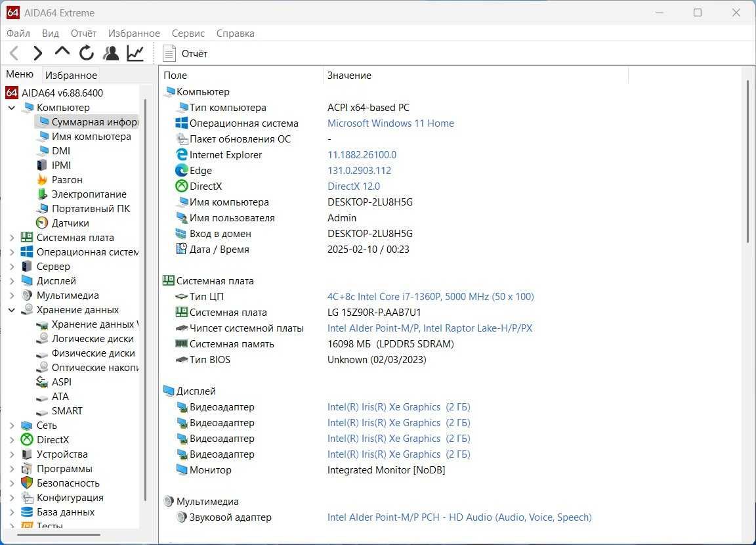Viewport: 756px width, 545px height.
Task: Click the left tree vertical scrollbar
Action: [145, 299]
